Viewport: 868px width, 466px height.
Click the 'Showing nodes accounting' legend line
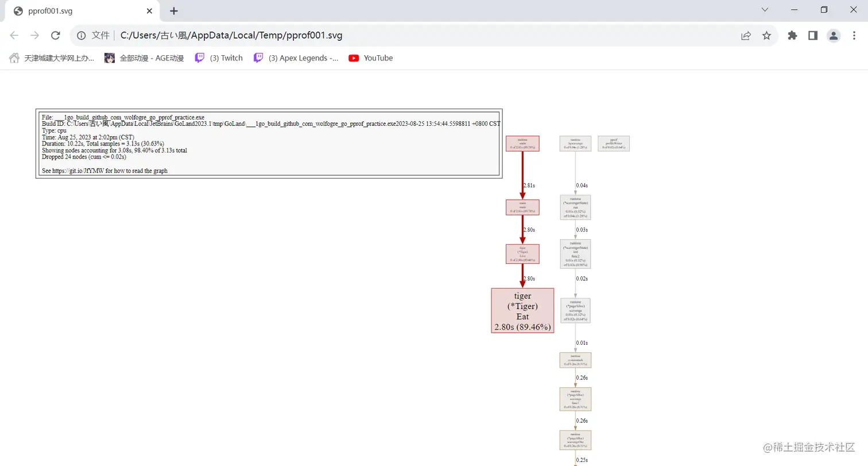114,151
